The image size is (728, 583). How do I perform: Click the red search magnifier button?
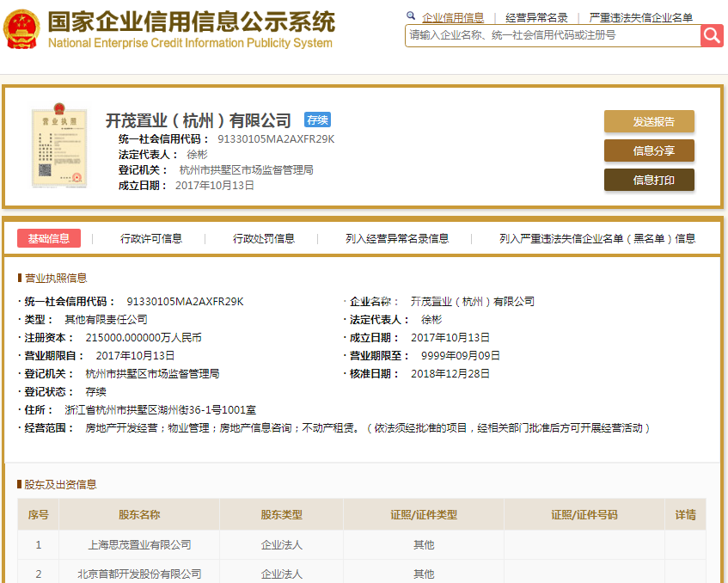tap(712, 35)
